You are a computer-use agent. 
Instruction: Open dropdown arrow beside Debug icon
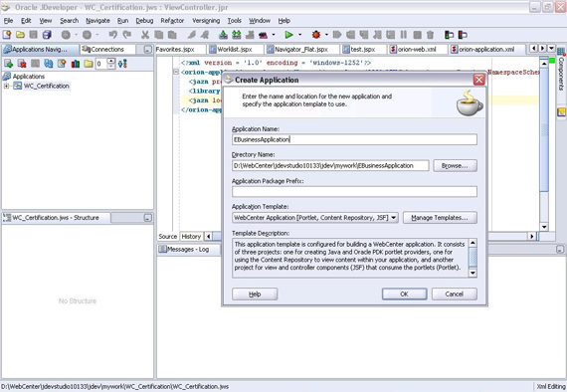pyautogui.click(x=326, y=35)
